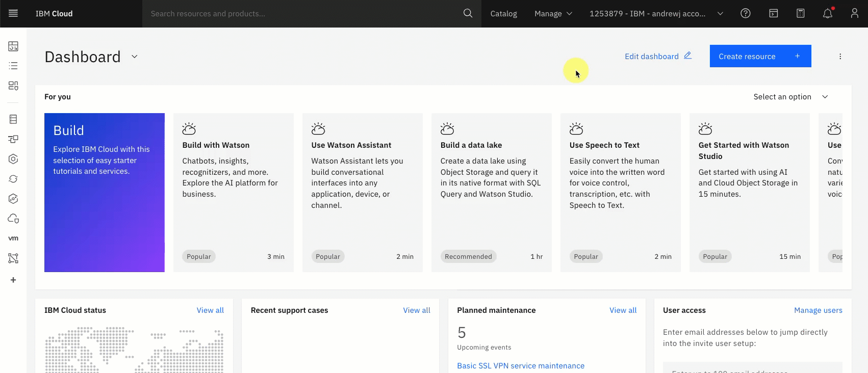
Task: Click the For you section heading
Action: [x=58, y=97]
